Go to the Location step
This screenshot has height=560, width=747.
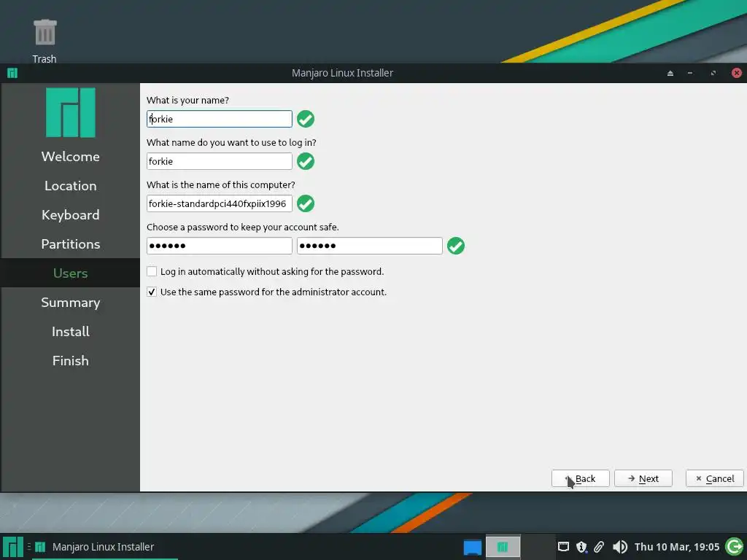[x=71, y=186]
